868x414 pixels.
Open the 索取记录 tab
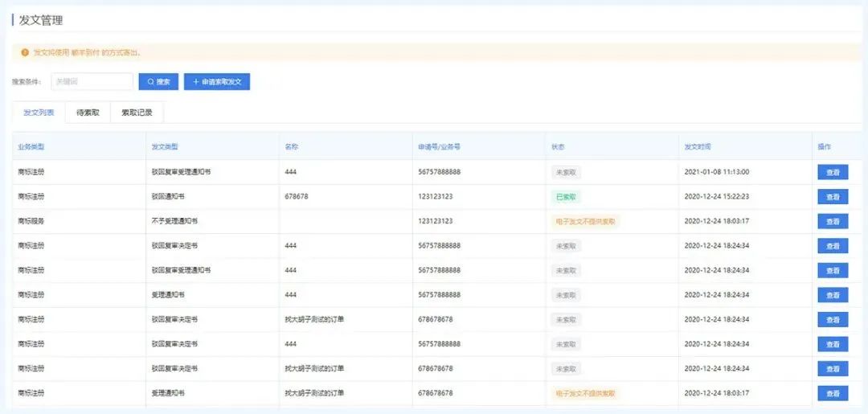click(x=137, y=113)
